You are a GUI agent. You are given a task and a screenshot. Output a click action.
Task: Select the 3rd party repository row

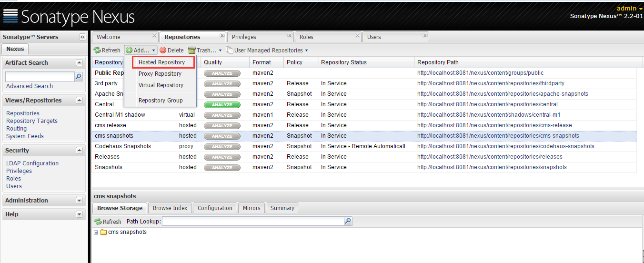click(364, 83)
